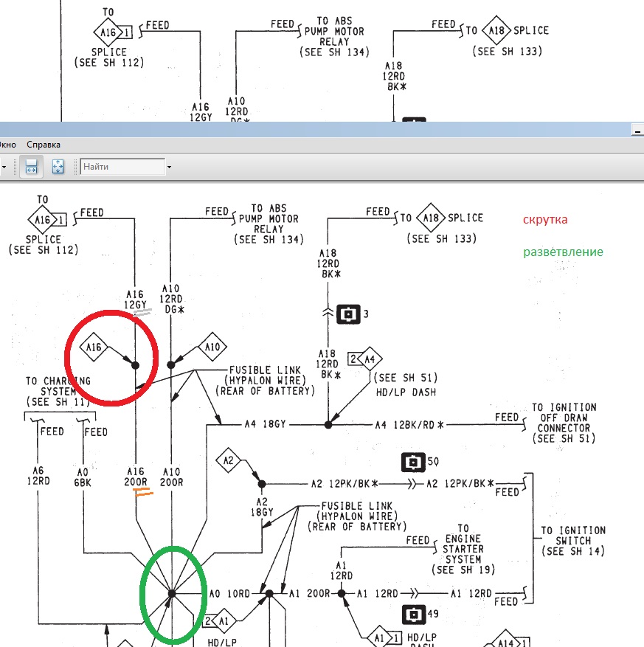
Task: Click the connector symbol numbered 50
Action: pyautogui.click(x=413, y=462)
